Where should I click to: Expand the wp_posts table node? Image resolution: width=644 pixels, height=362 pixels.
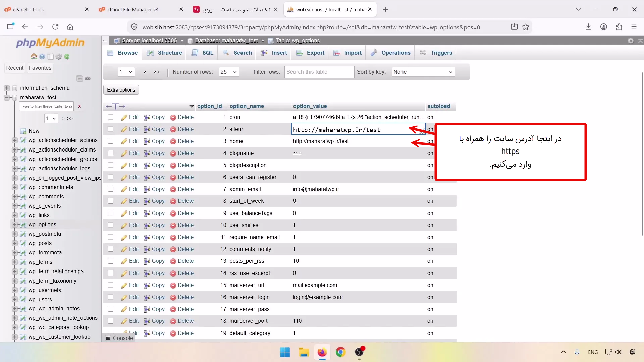click(x=14, y=243)
